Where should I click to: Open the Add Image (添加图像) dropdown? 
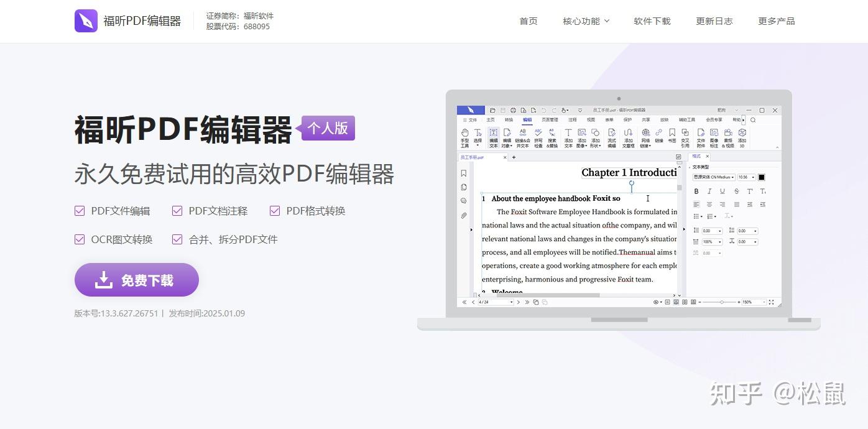click(581, 137)
